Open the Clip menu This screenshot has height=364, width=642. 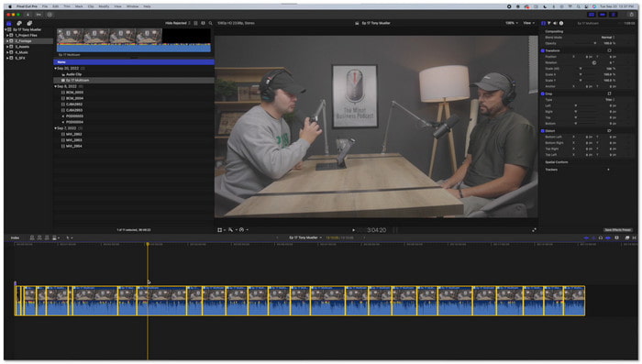91,6
